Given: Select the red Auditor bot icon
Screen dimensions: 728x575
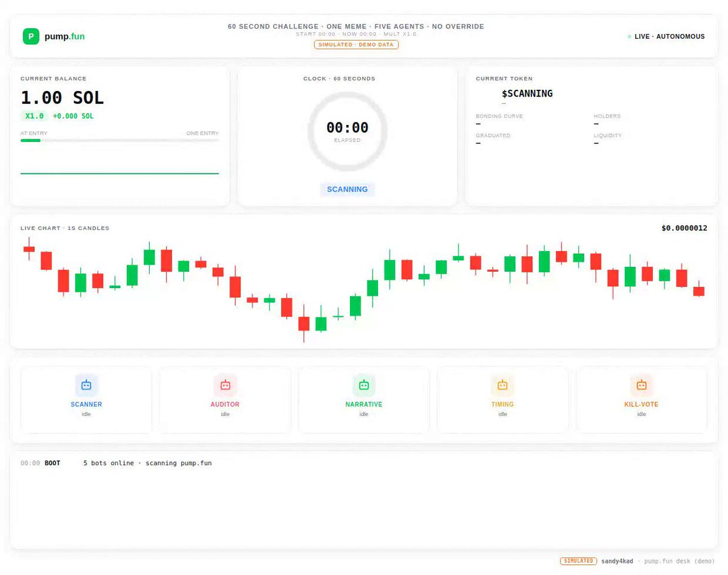Looking at the screenshot, I should click(225, 385).
